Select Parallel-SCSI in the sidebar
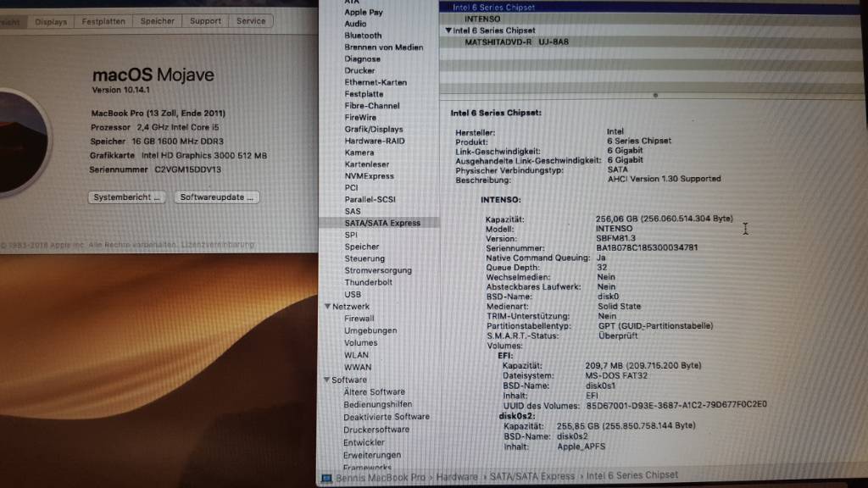Viewport: 868px width, 488px height. (x=370, y=199)
